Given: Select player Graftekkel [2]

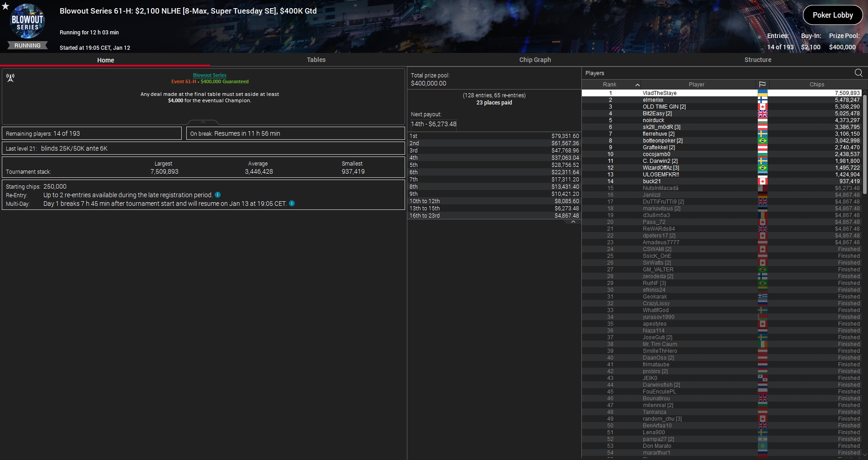Looking at the screenshot, I should coord(722,147).
